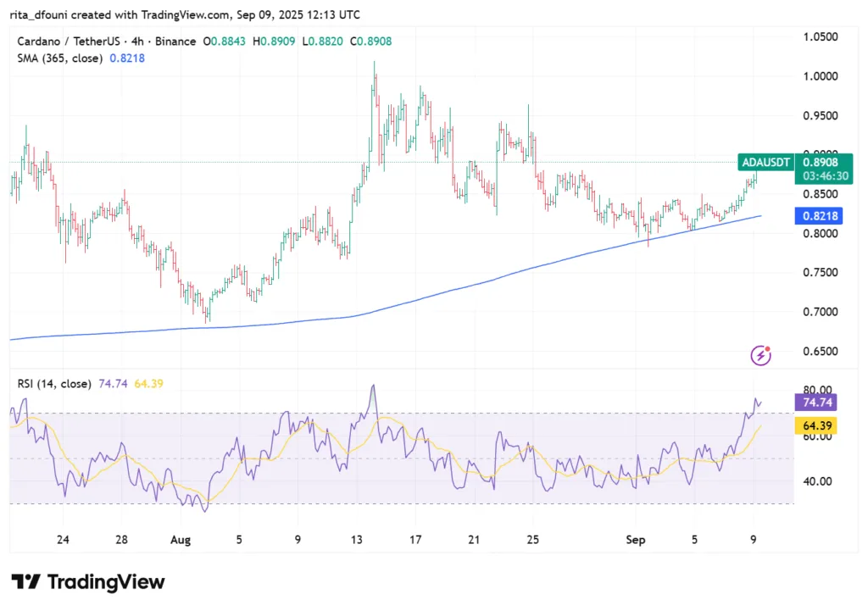This screenshot has height=611, width=868.
Task: Click the 1.0000 level on price axis
Action: (819, 76)
